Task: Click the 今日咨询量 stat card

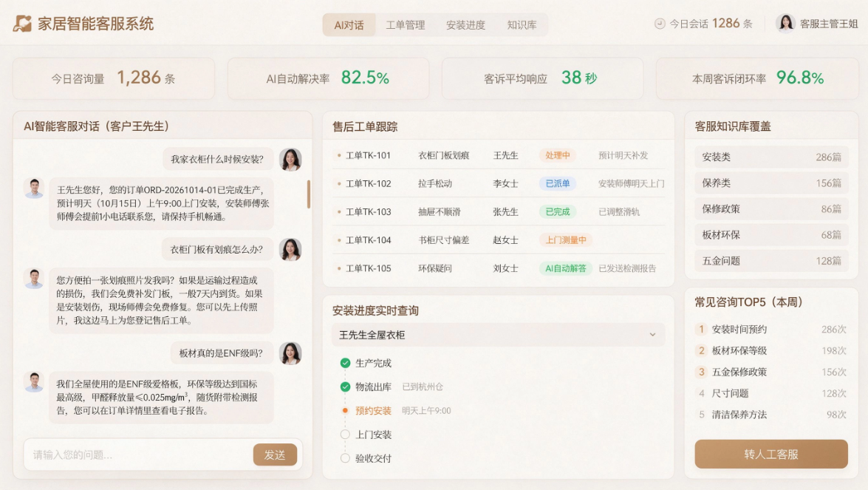Action: [x=114, y=78]
